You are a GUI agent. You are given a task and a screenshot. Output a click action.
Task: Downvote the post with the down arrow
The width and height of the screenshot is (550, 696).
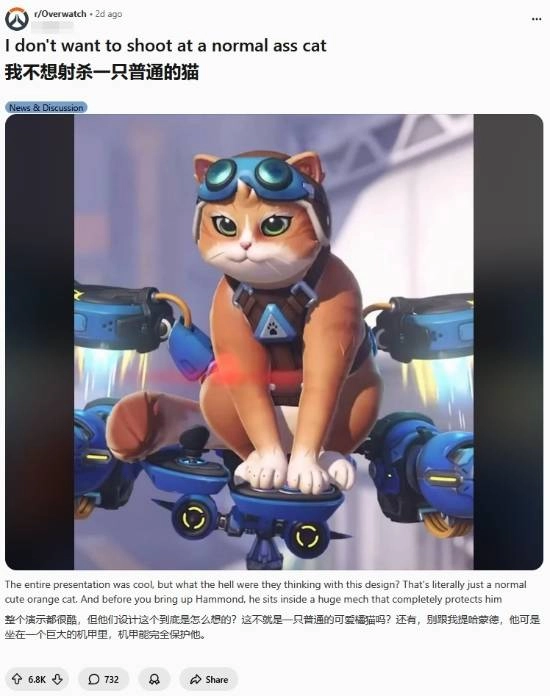(57, 679)
